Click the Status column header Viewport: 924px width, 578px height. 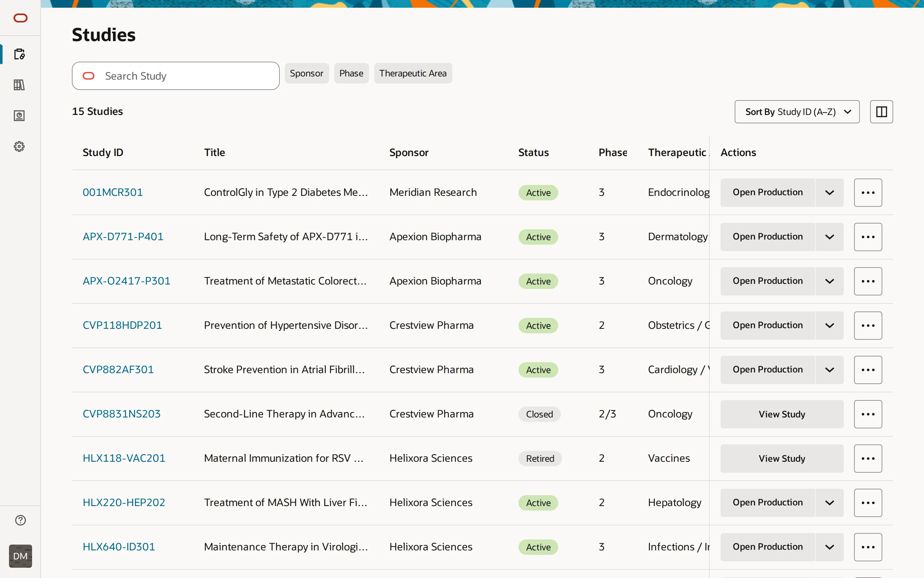point(534,153)
